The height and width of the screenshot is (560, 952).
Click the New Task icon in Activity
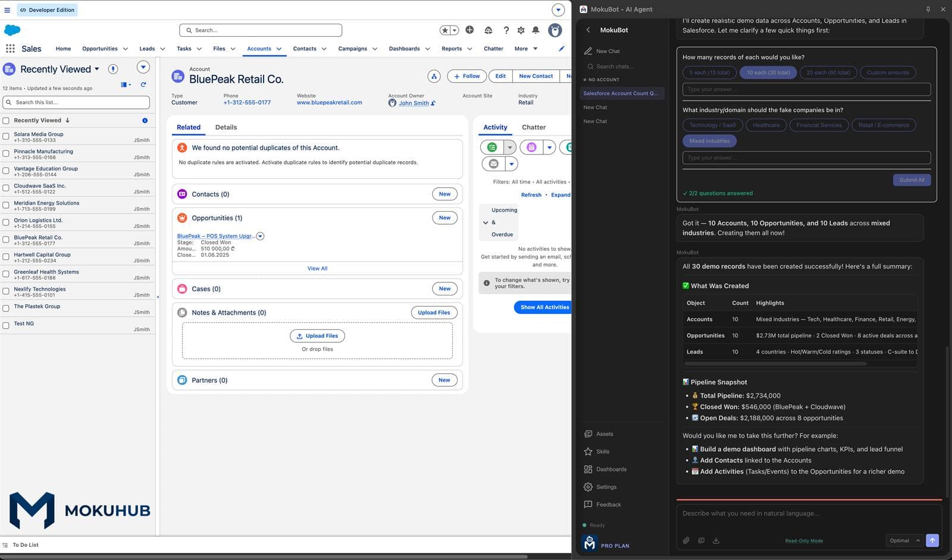492,147
